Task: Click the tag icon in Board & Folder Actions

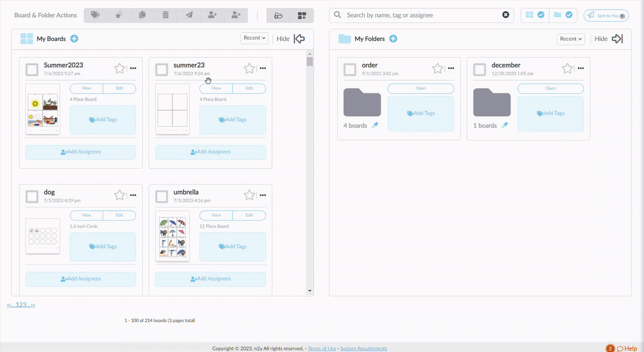Action: [x=95, y=15]
